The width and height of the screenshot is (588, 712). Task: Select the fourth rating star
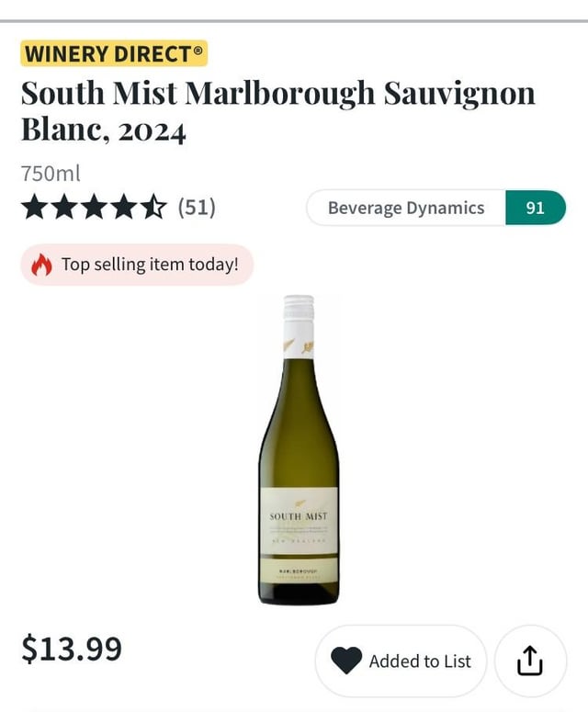[123, 207]
